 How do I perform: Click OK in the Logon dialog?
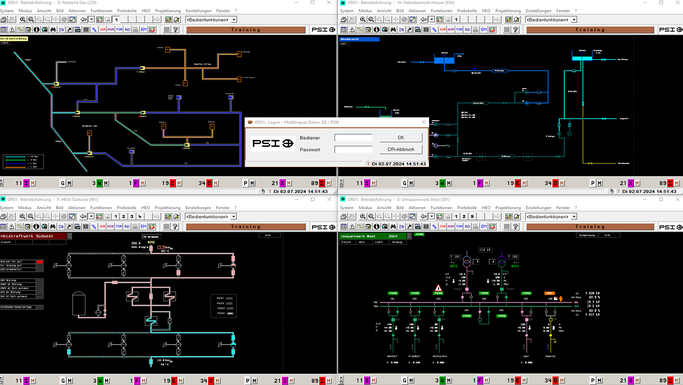pyautogui.click(x=401, y=137)
